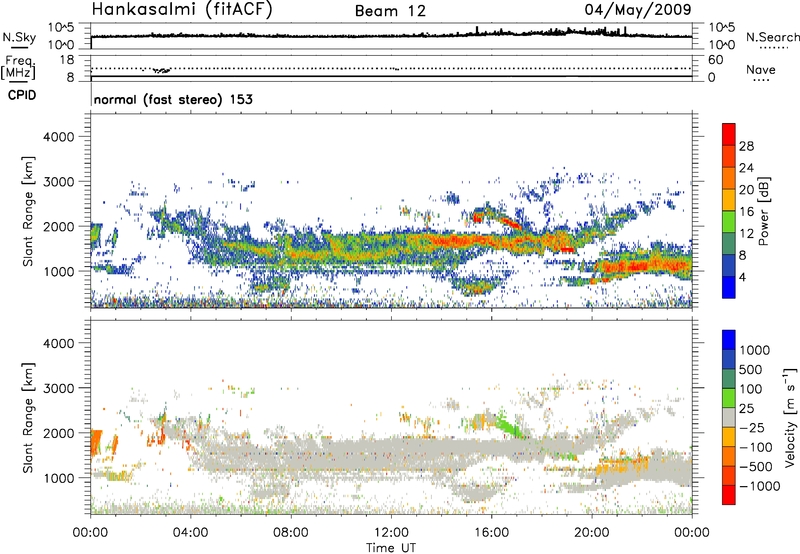The image size is (800, 554).
Task: Click the Slant Range label of velocity panel
Action: (x=28, y=418)
